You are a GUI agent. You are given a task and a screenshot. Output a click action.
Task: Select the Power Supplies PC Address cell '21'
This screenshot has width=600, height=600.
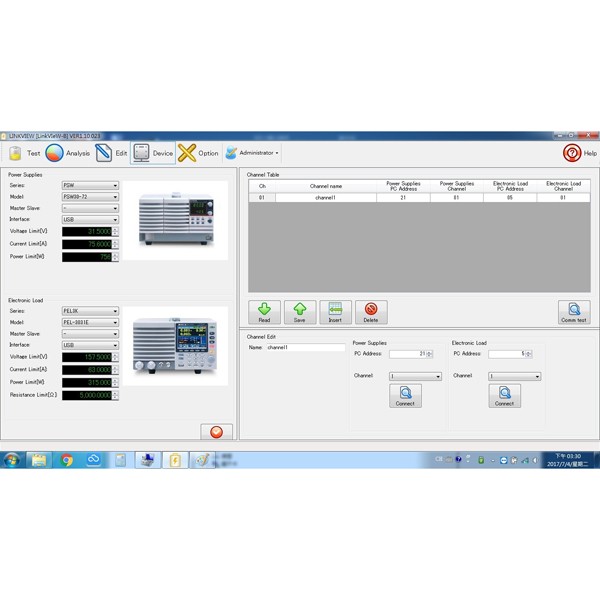click(x=403, y=198)
